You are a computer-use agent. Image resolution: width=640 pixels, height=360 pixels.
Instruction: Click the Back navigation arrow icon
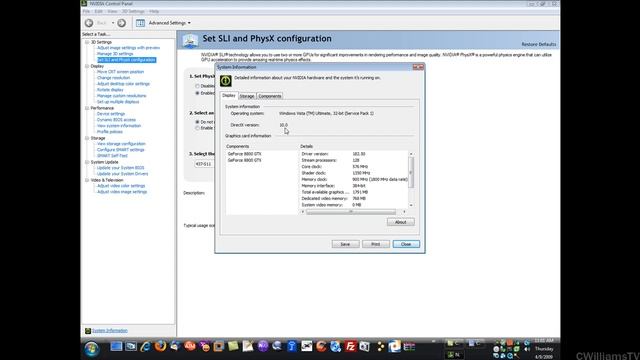pyautogui.click(x=89, y=23)
